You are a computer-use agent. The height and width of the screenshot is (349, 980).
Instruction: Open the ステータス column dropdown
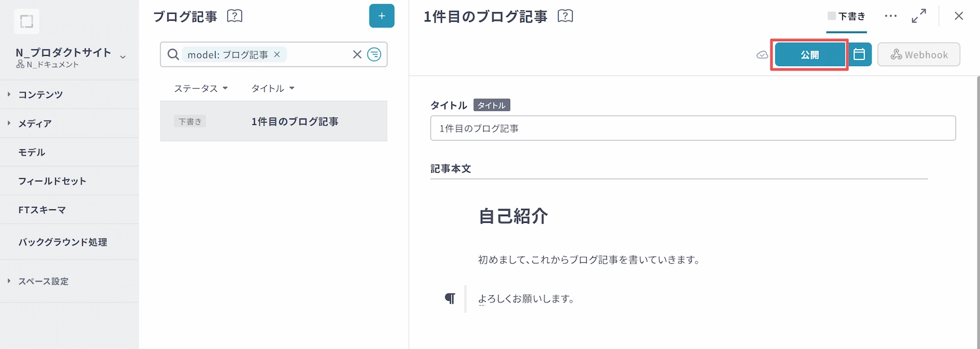click(201, 88)
